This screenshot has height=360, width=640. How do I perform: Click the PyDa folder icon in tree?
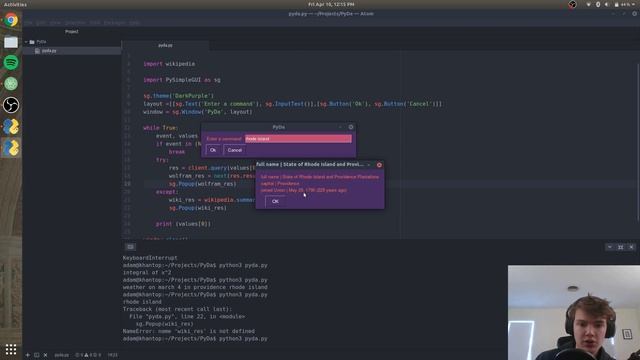click(32, 42)
